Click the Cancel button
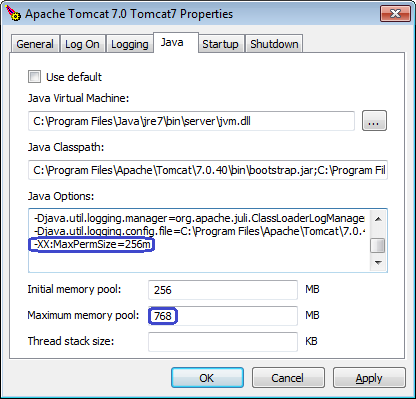Screen dimensions: 416x399 288,378
